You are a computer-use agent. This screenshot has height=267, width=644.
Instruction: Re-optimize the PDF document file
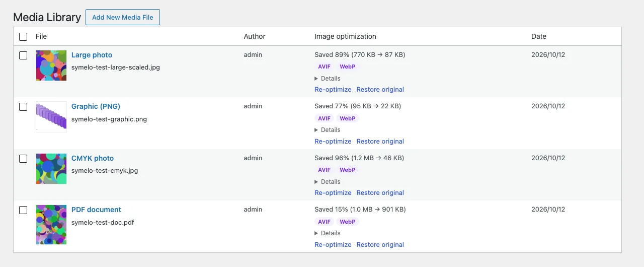(x=333, y=245)
